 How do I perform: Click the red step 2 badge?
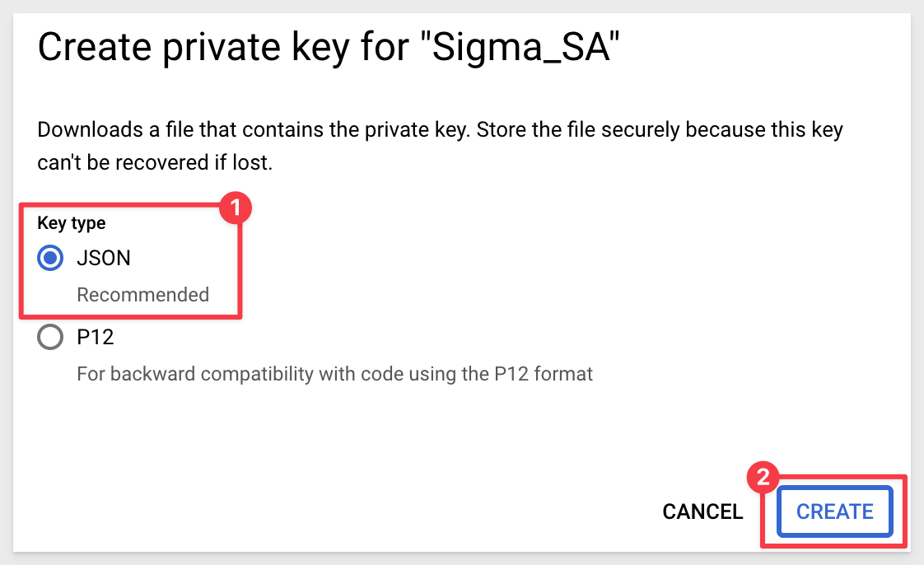(763, 477)
